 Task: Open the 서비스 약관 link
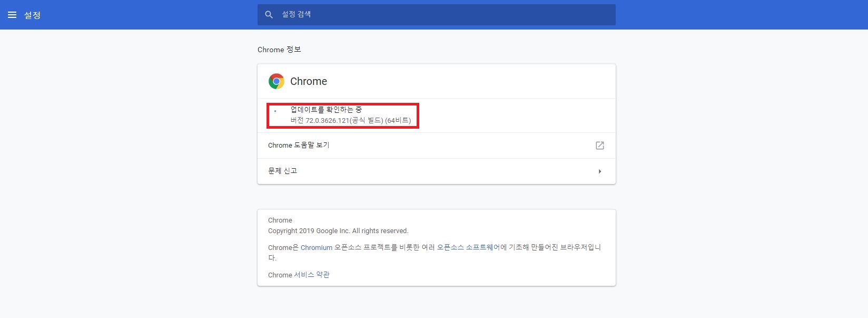coord(312,275)
